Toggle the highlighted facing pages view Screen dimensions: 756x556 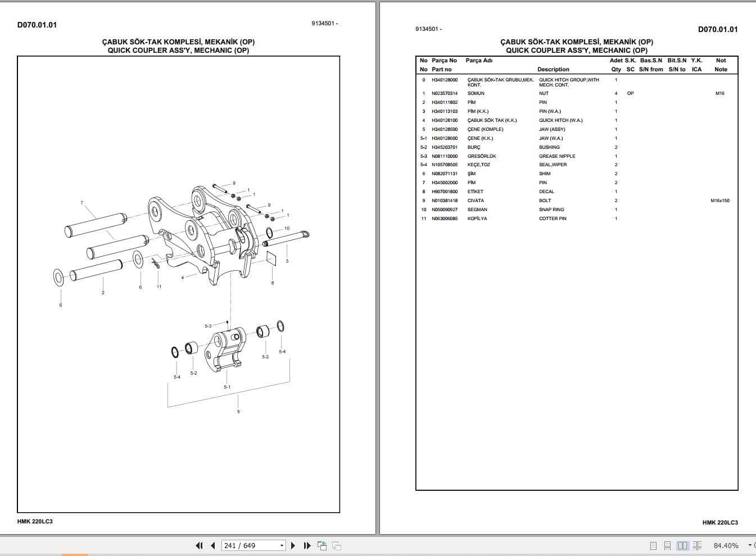click(682, 545)
